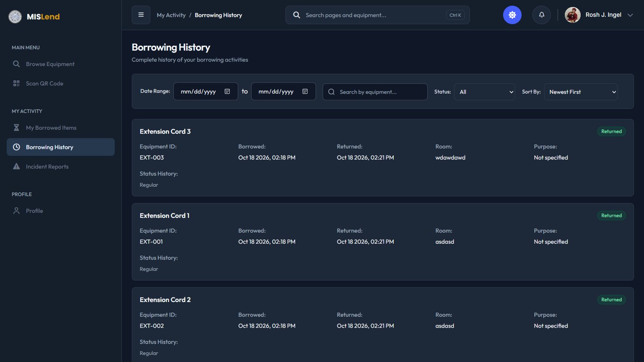Open the Profile page link
This screenshot has height=362, width=644.
tap(61, 211)
